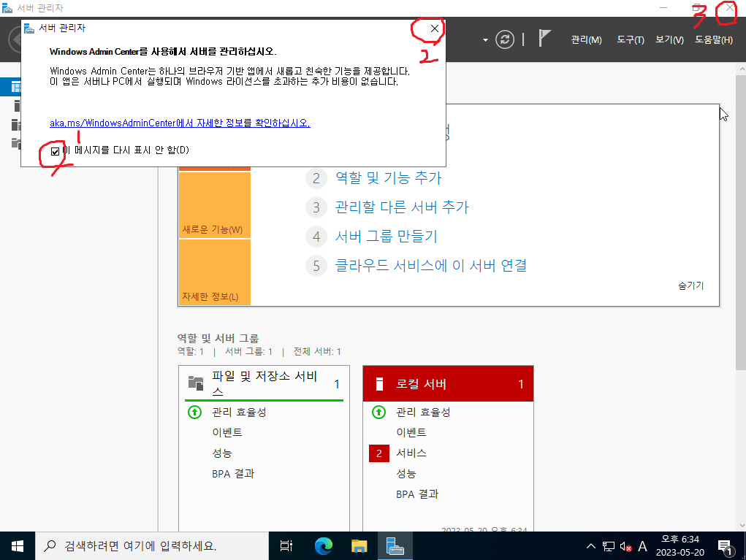This screenshot has height=560, width=746.
Task: Open 로컬 서버 tile header
Action: click(x=448, y=383)
